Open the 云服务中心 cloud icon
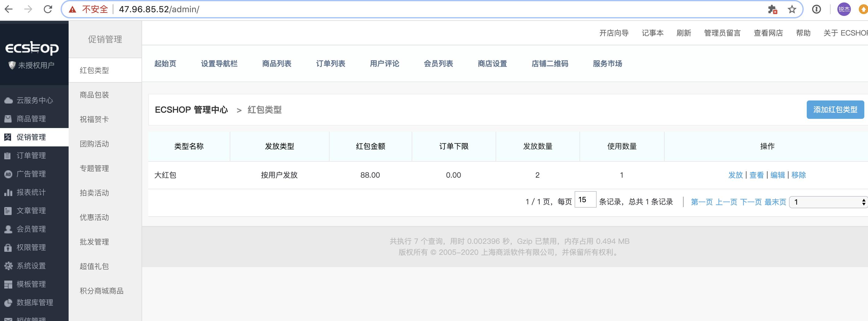The width and height of the screenshot is (868, 321). pos(8,100)
